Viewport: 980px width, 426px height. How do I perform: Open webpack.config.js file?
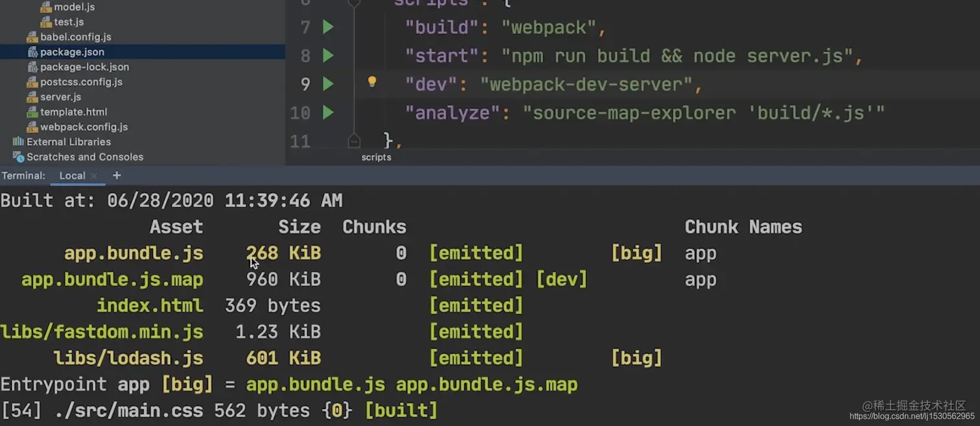(84, 126)
